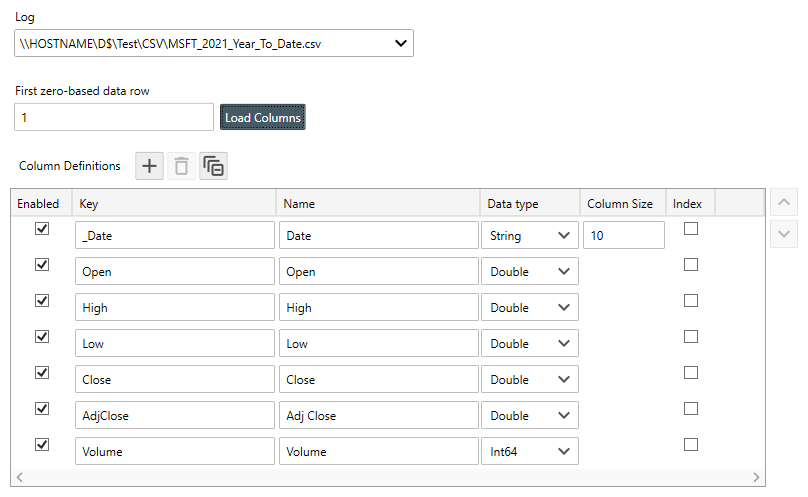The height and width of the screenshot is (497, 808).
Task: Edit the Volume name field
Action: 379,452
